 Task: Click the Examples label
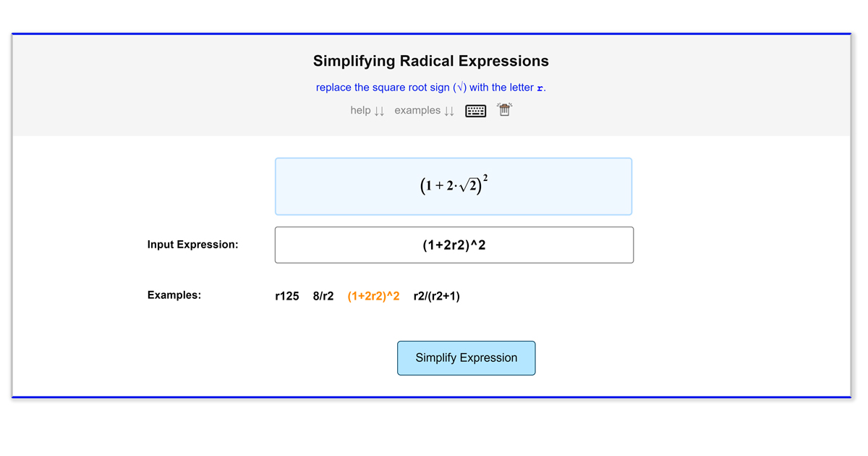(x=174, y=295)
